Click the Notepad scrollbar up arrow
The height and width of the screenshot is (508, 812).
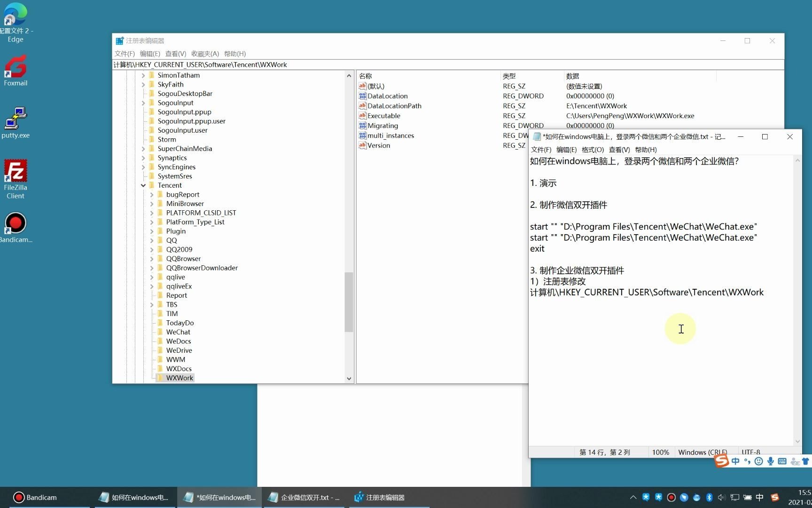797,160
